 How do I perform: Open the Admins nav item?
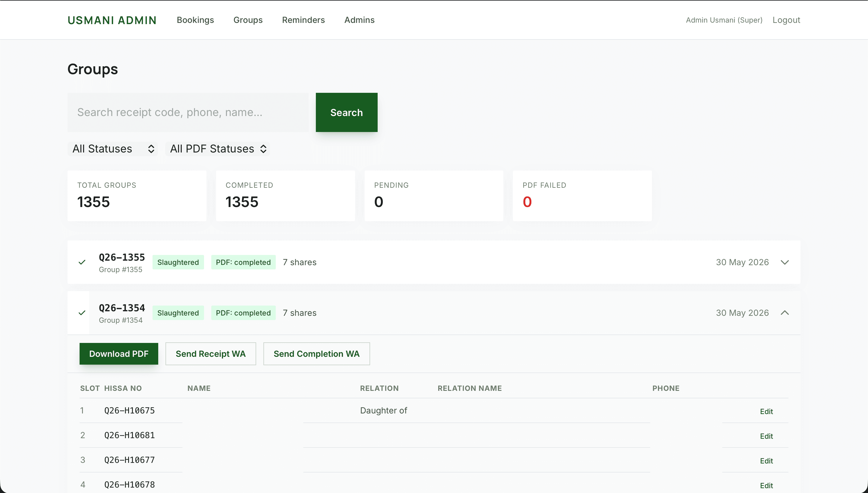point(359,20)
